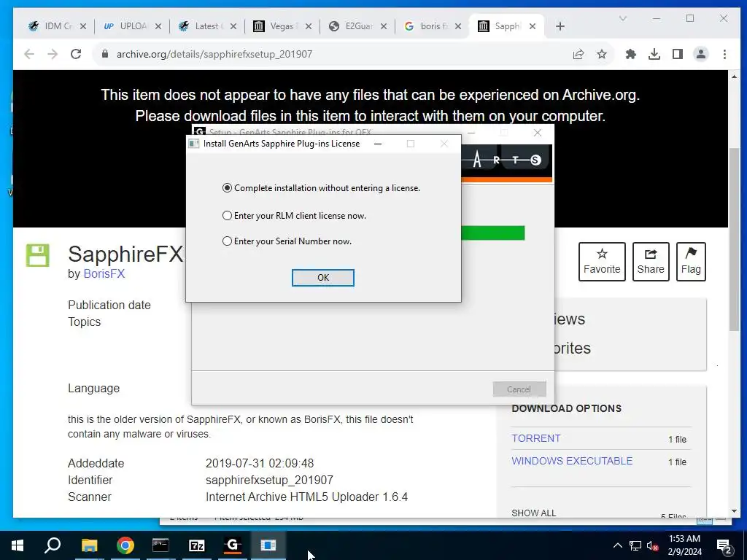747x560 pixels.
Task: Click the scrollbar up arrow
Action: tap(734, 76)
